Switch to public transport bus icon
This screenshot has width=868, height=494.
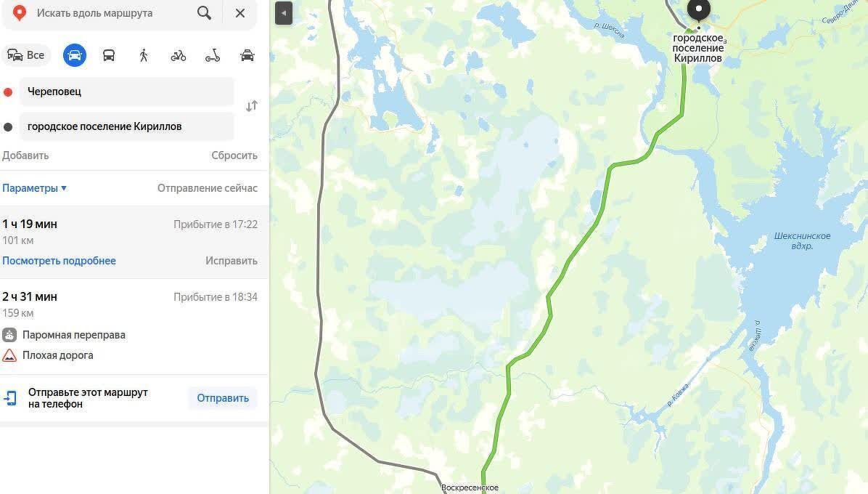coord(109,55)
